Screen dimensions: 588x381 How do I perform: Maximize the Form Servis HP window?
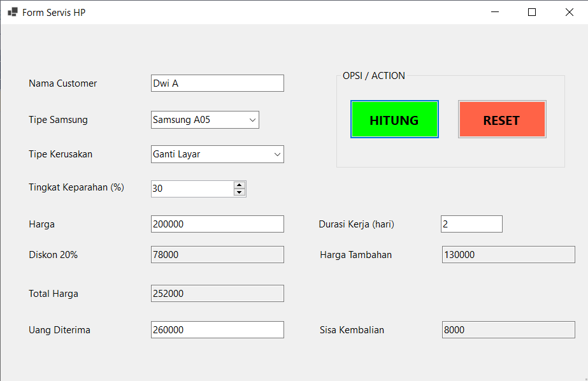coord(532,12)
